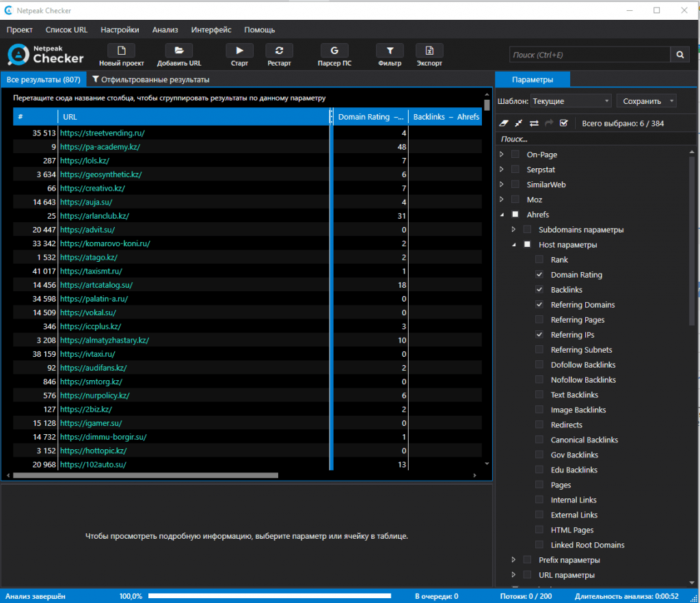Viewport: 700px width, 603px height.
Task: Click the Новый проект toolbar icon
Action: click(122, 51)
